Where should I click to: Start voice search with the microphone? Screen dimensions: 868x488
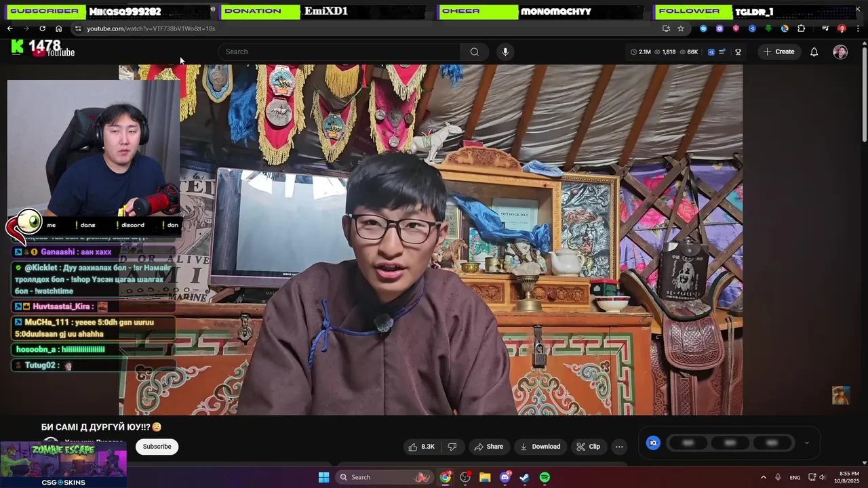505,52
